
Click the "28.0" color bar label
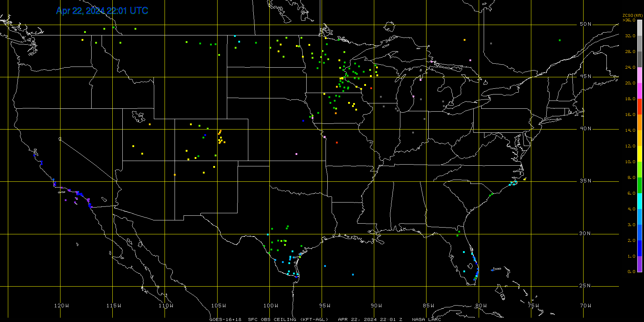[630, 52]
